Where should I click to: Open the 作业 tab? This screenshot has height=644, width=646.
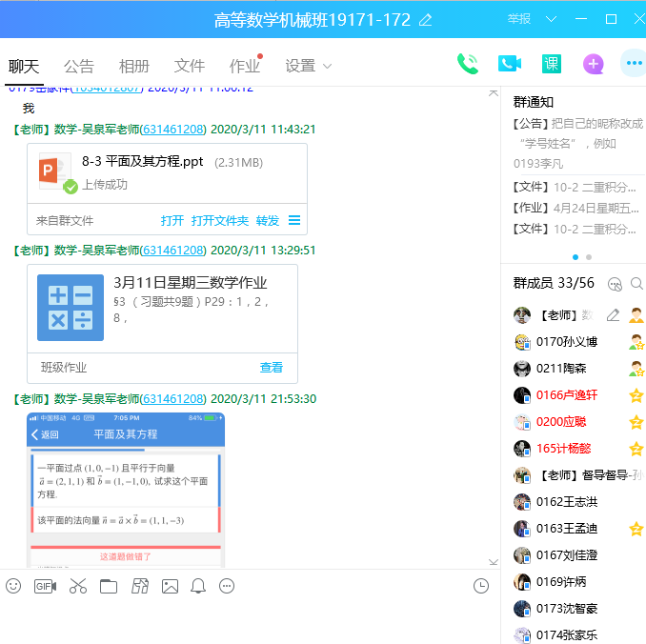point(244,66)
